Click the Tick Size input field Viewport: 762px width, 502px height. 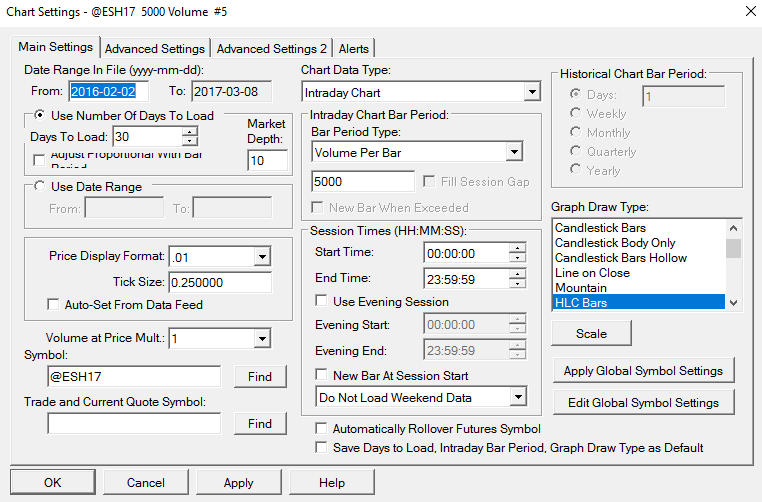(220, 282)
